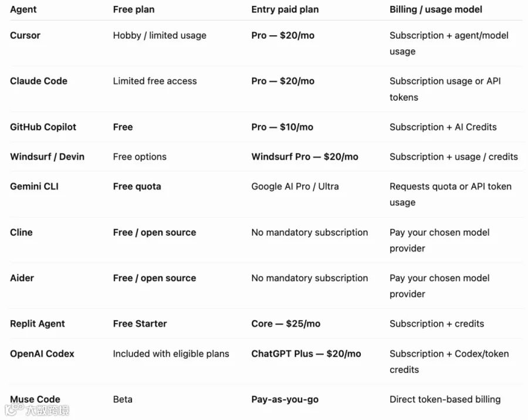Click the Billing / usage model header
The image size is (528, 420).
point(436,9)
